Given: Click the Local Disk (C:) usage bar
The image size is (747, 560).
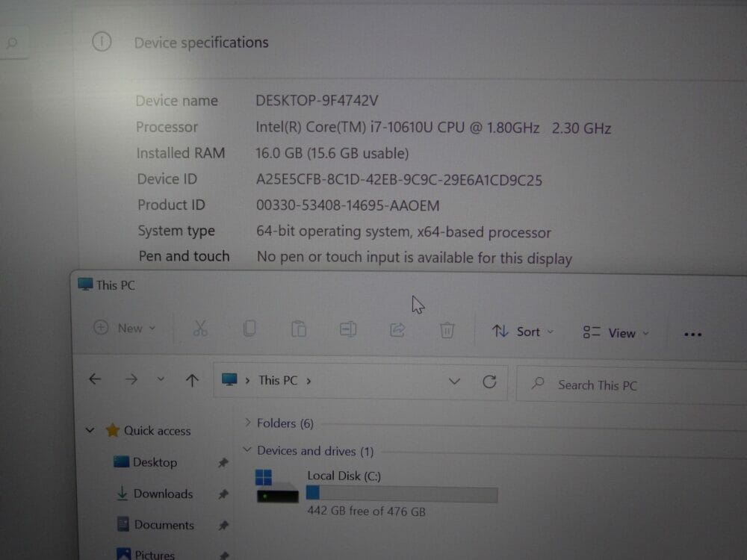Looking at the screenshot, I should [402, 494].
